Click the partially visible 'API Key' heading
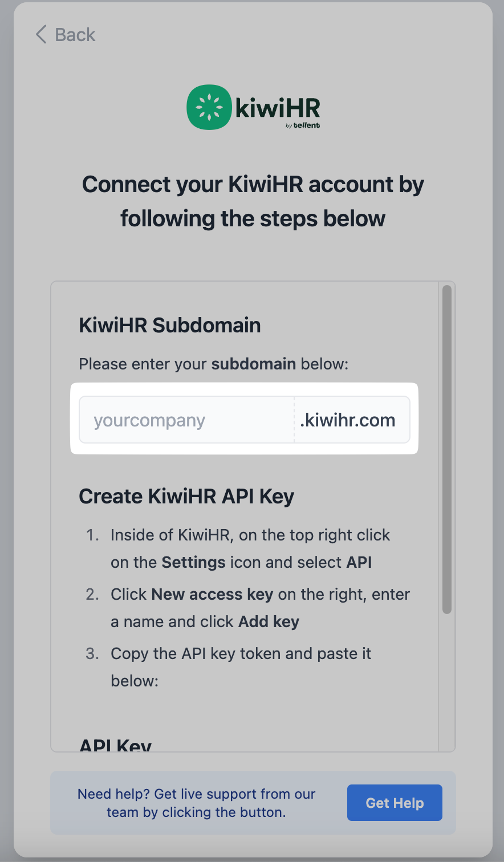Screen dimensions: 504x862 tap(115, 745)
